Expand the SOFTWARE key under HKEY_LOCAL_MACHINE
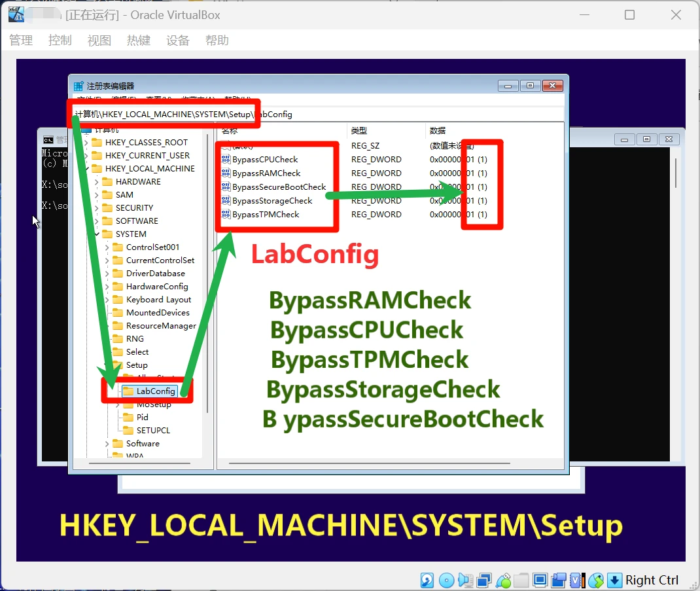Viewport: 700px width, 591px height. click(x=96, y=221)
